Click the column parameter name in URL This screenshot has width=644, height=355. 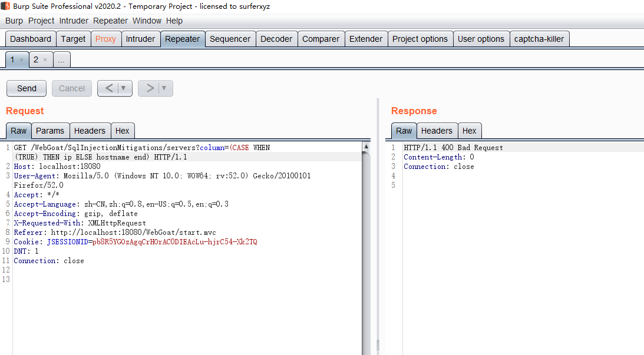point(212,148)
